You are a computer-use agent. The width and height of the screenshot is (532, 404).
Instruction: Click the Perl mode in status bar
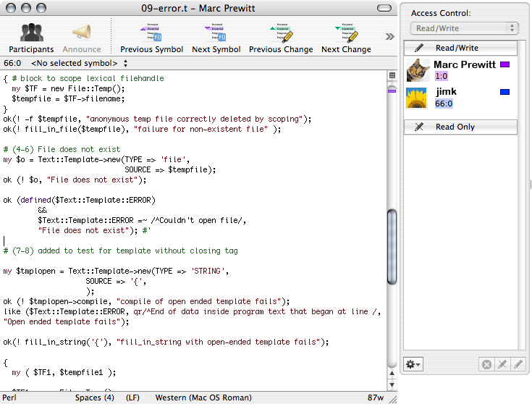coord(10,397)
